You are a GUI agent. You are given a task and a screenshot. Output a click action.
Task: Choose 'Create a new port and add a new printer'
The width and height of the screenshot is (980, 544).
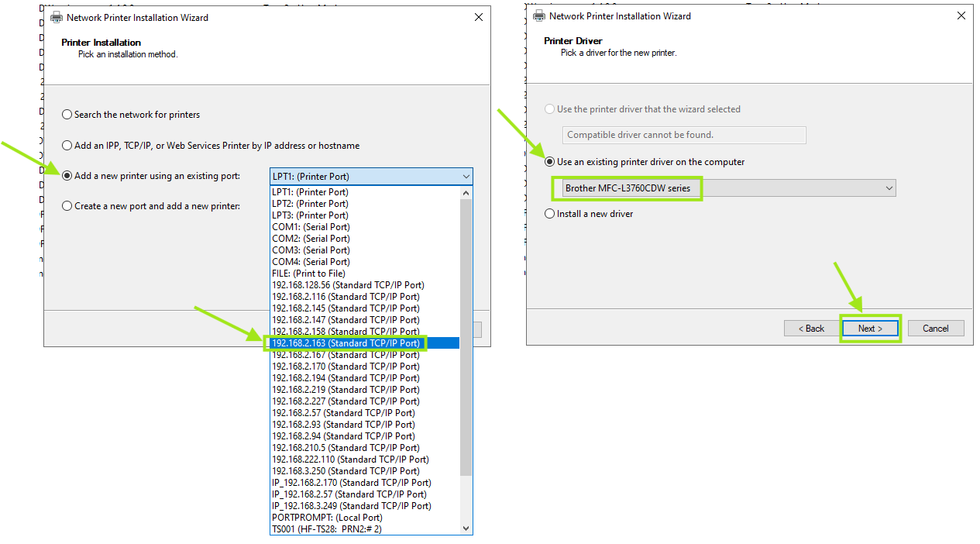click(67, 206)
